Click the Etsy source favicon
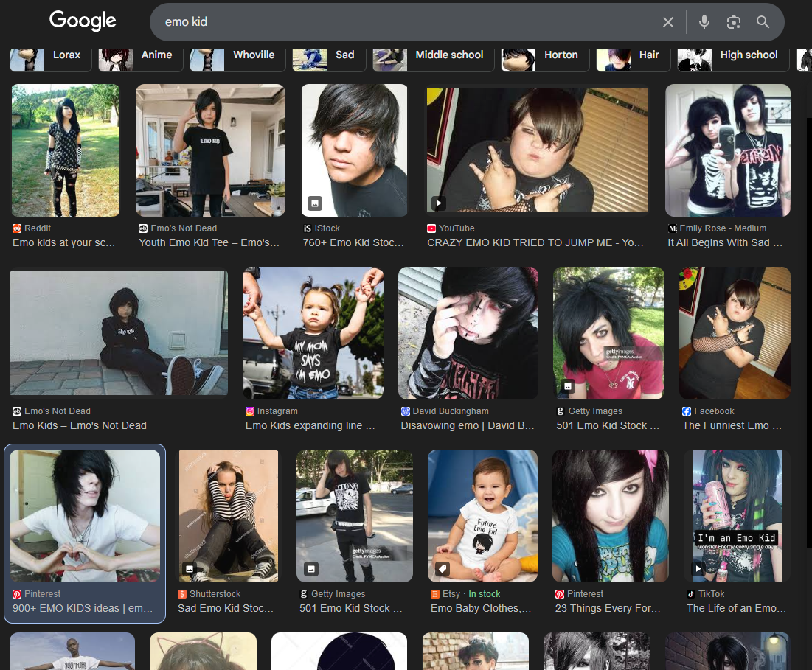812x670 pixels. click(x=436, y=594)
